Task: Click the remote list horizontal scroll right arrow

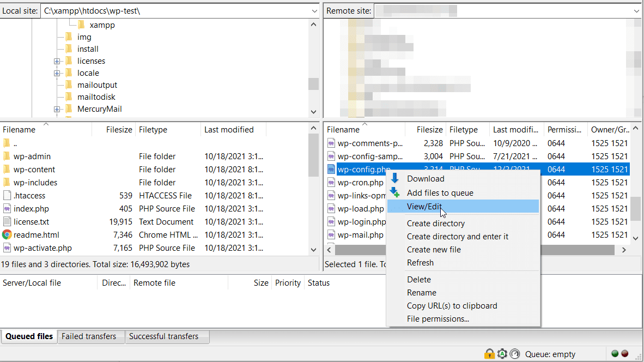Action: [x=624, y=250]
